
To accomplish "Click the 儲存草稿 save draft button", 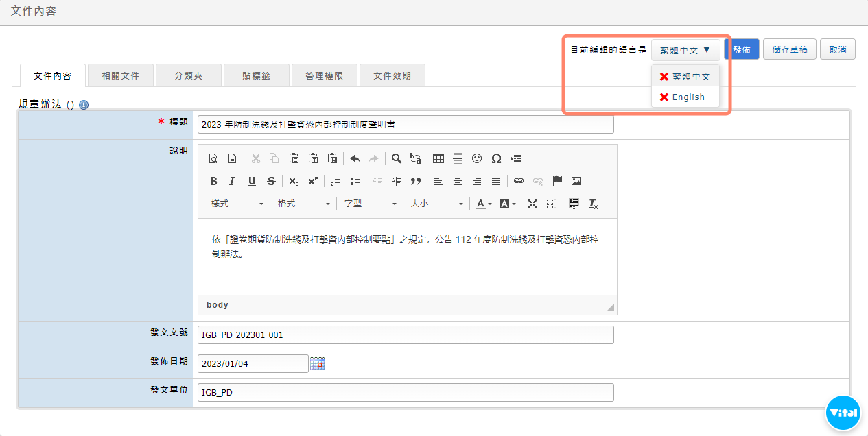I will click(790, 49).
